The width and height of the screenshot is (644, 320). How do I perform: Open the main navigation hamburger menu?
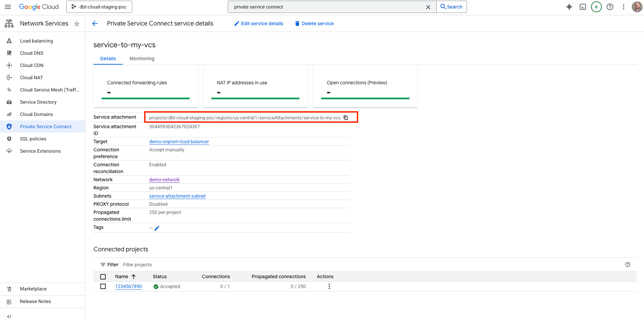tap(7, 6)
